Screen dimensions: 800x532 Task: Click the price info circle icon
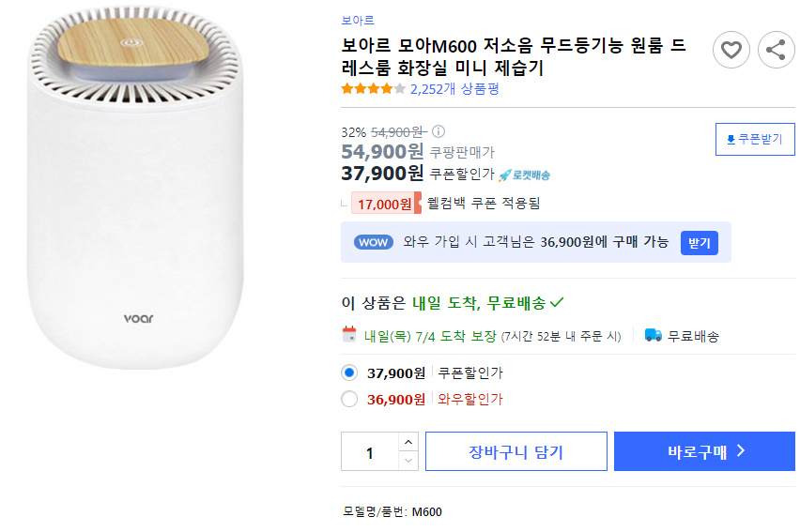pos(438,131)
